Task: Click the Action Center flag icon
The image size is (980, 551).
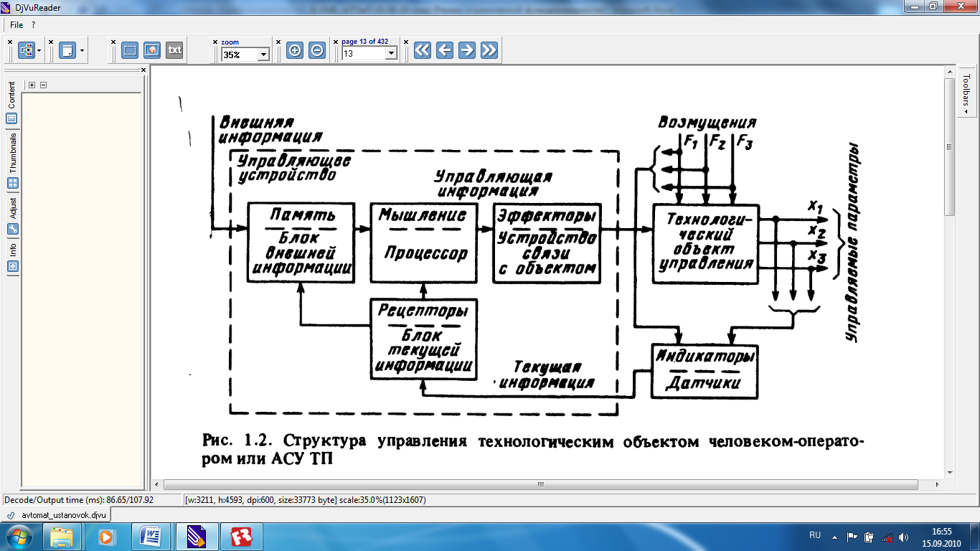Action: click(852, 536)
